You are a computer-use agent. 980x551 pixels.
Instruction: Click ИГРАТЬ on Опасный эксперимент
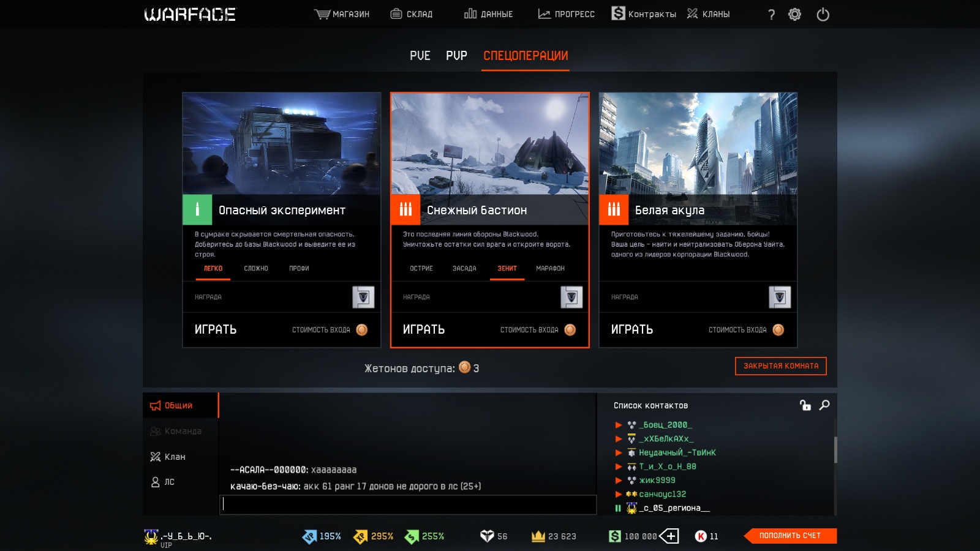point(216,329)
